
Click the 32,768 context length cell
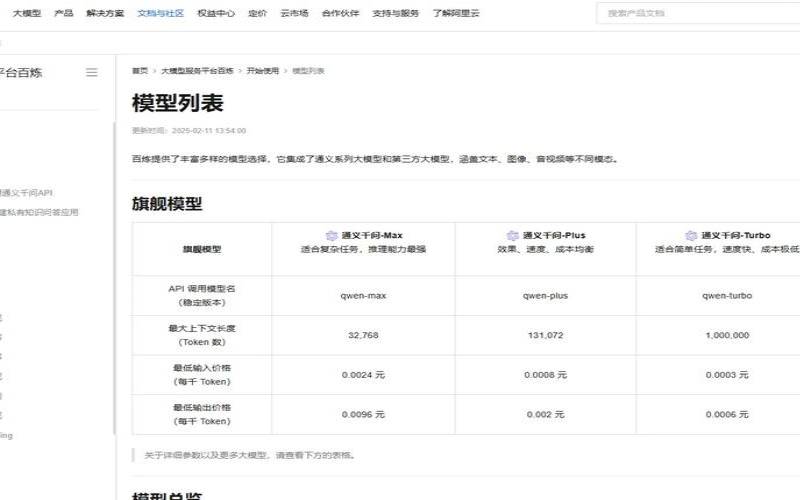coord(363,335)
